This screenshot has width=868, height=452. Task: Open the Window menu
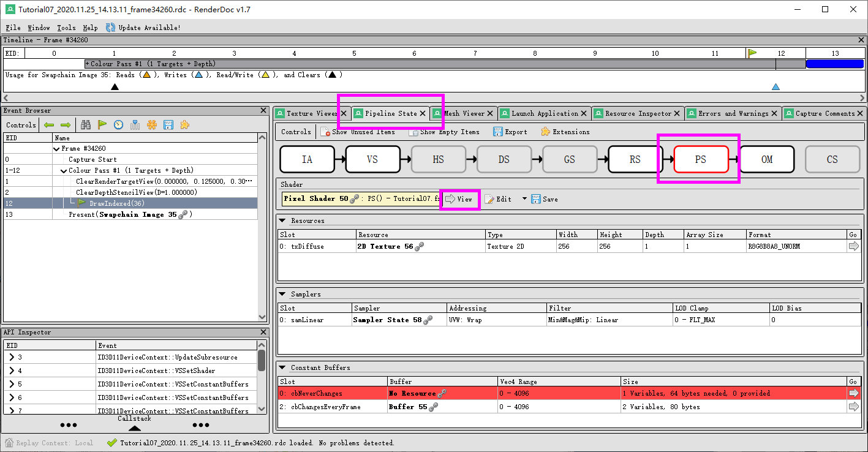[x=39, y=28]
